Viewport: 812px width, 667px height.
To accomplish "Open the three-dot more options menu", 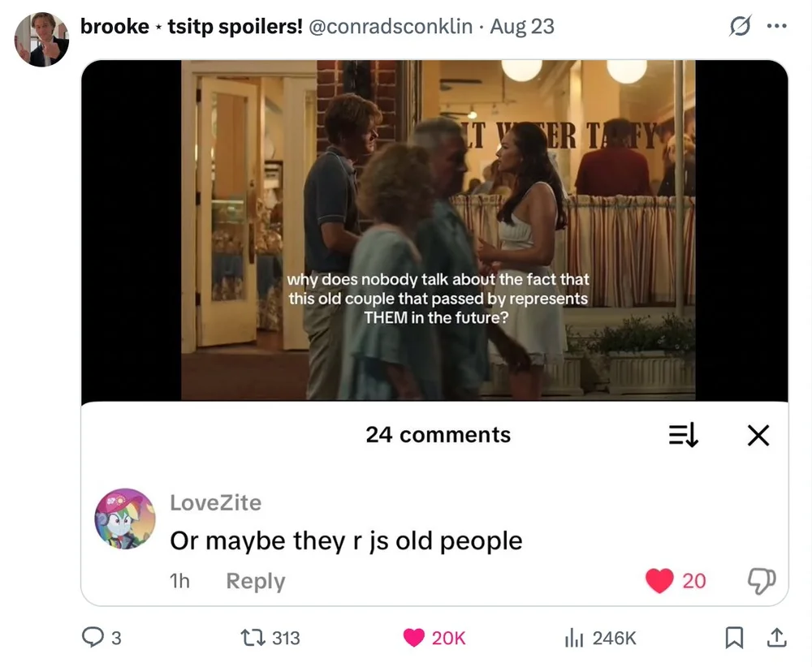I will tap(777, 26).
